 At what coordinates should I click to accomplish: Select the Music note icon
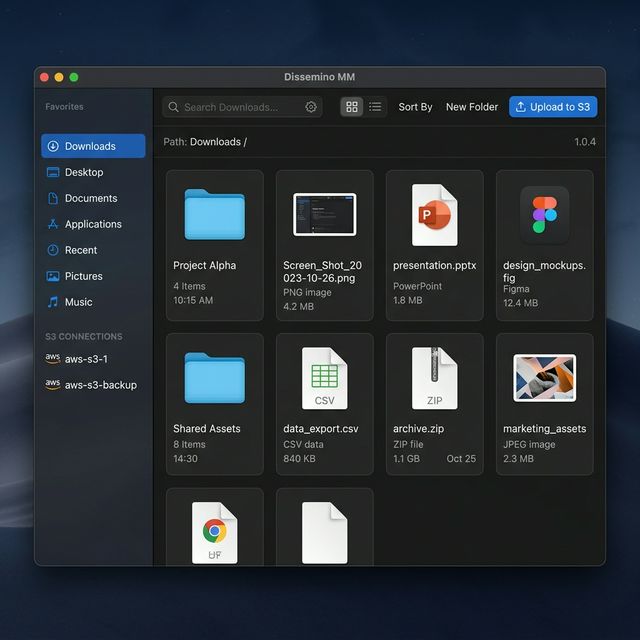(53, 302)
